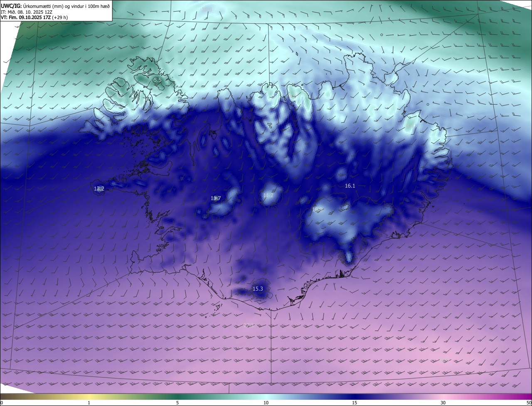Click the "12.2" precipitation label
The height and width of the screenshot is (406, 532).
point(99,188)
